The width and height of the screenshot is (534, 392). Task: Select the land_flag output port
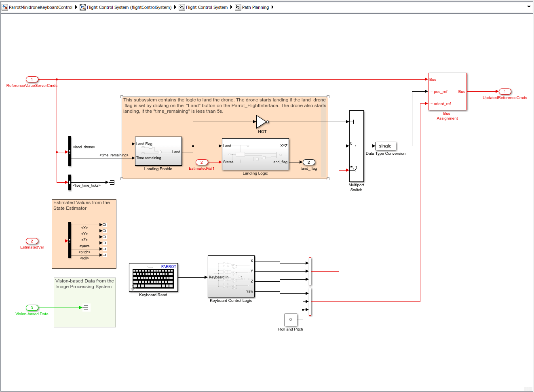tap(308, 162)
